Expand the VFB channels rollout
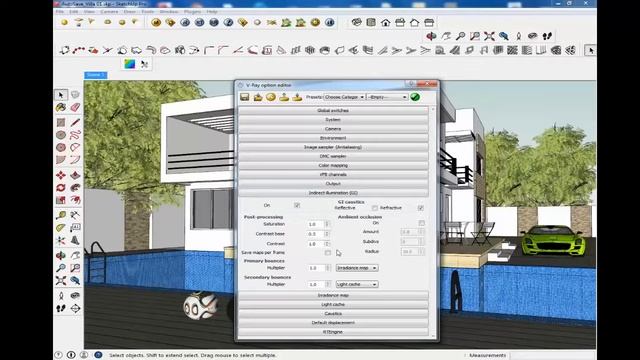Screen dimensions: 640x360 click(333, 174)
